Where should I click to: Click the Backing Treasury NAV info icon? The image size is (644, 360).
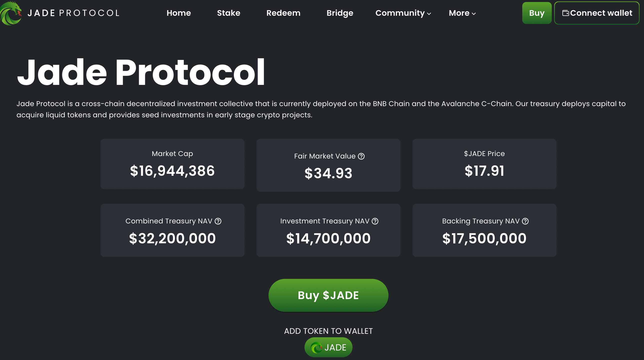pos(525,221)
